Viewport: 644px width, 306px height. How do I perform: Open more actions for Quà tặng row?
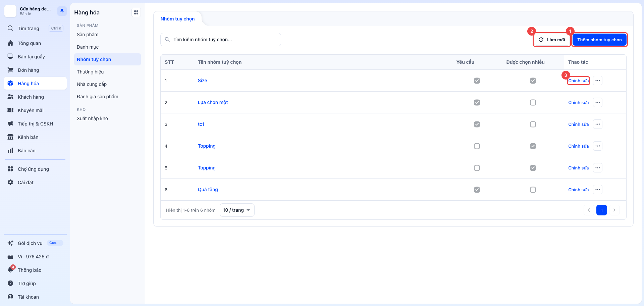(x=598, y=190)
